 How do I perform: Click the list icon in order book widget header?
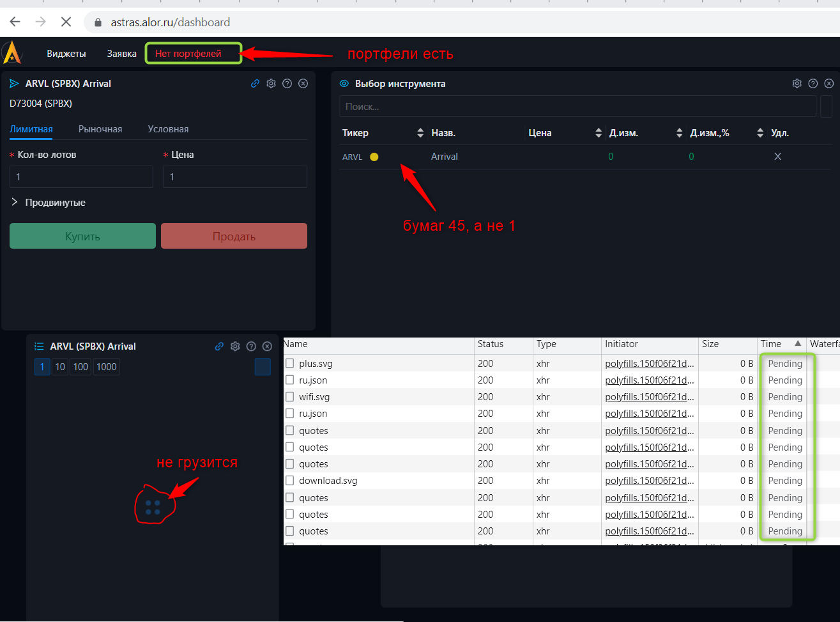click(x=39, y=346)
